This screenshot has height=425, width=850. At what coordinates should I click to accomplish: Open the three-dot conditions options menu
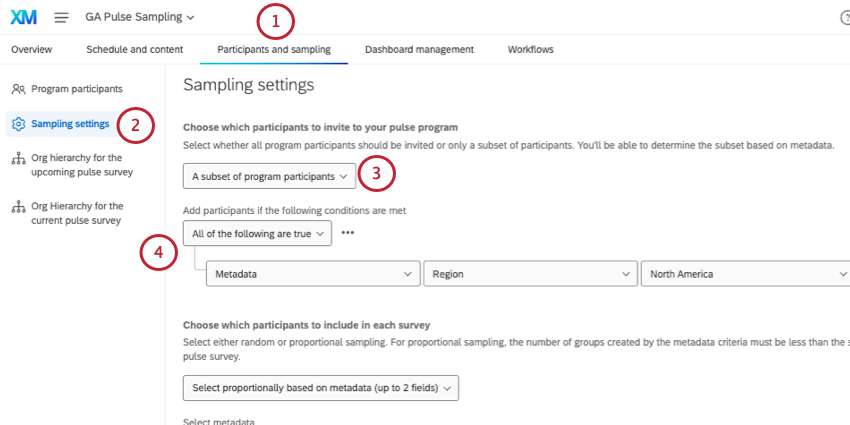point(348,233)
